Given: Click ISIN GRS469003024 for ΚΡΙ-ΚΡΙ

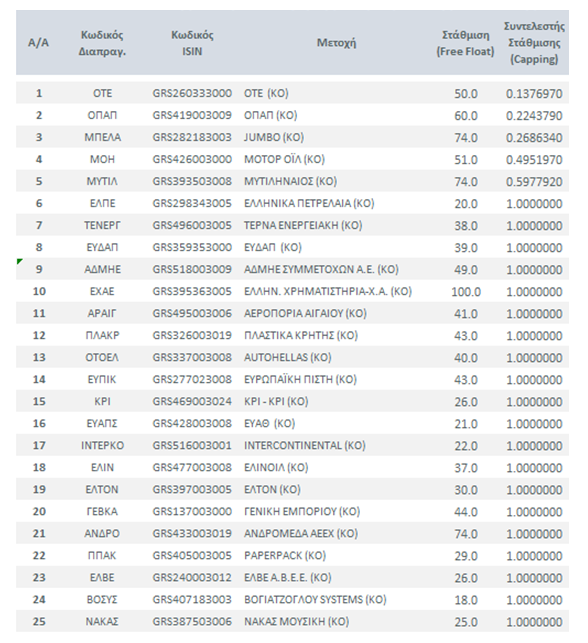Looking at the screenshot, I should coord(192,401).
